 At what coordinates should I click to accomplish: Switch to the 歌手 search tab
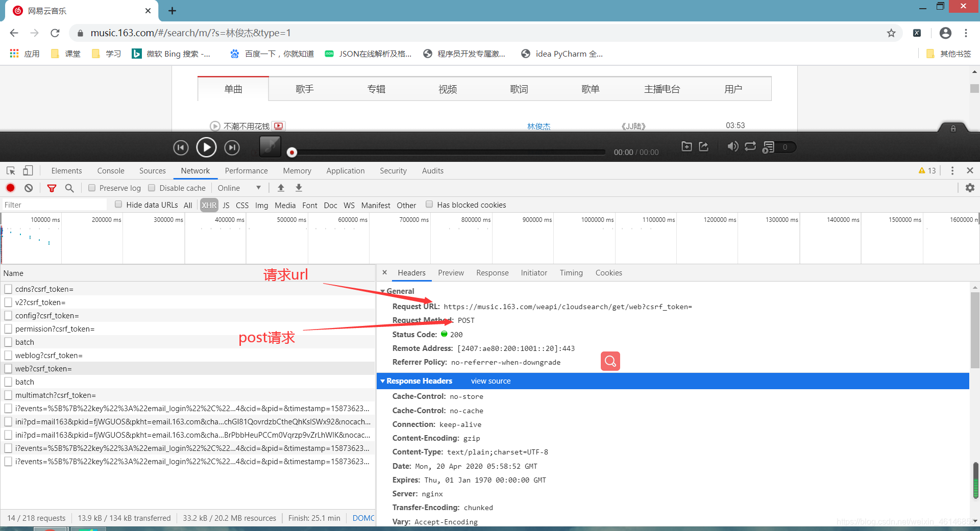305,89
